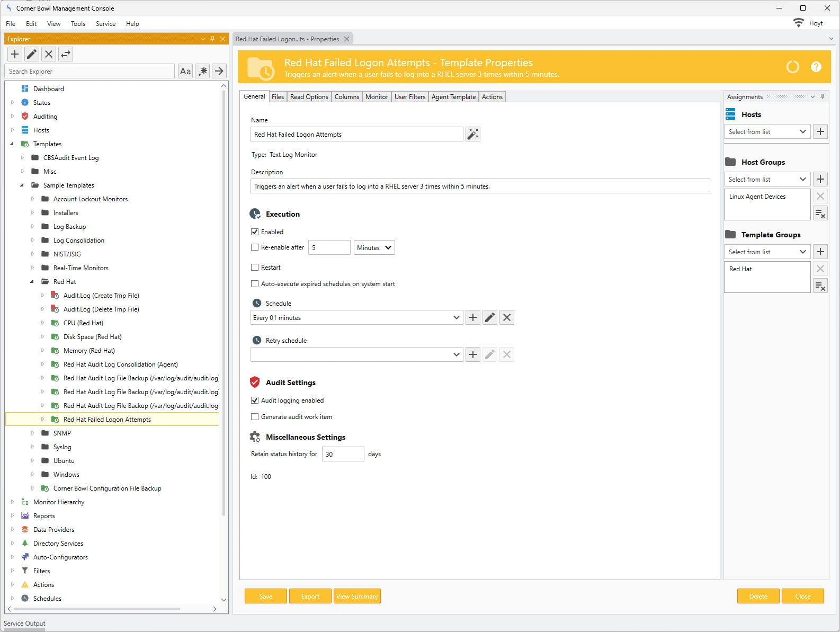Click the View Summary button
Viewport: 840px width, 632px height.
[356, 597]
